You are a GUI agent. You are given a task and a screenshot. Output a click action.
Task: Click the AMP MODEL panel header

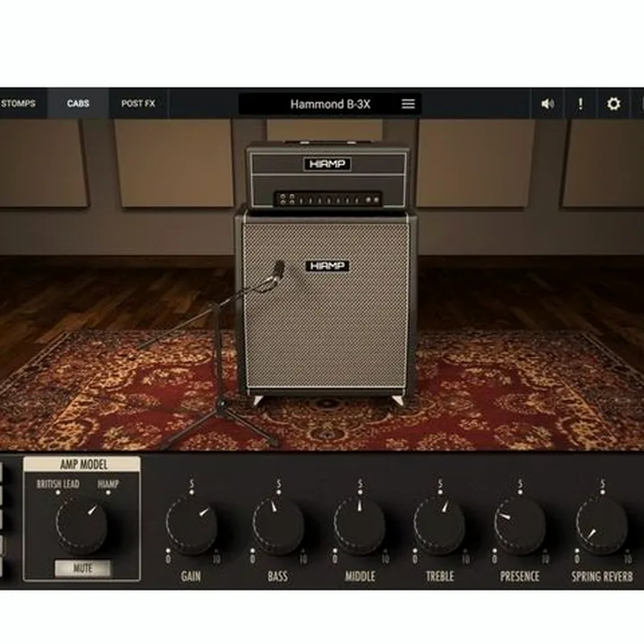click(x=82, y=464)
